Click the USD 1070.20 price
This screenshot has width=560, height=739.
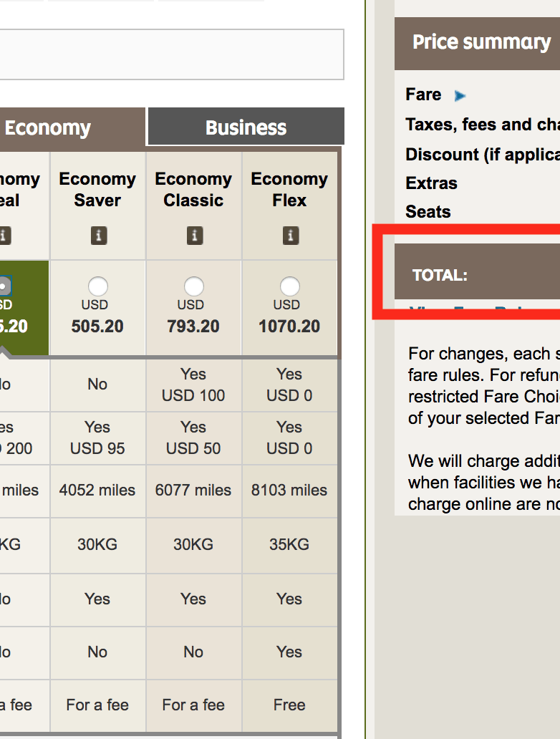[289, 327]
